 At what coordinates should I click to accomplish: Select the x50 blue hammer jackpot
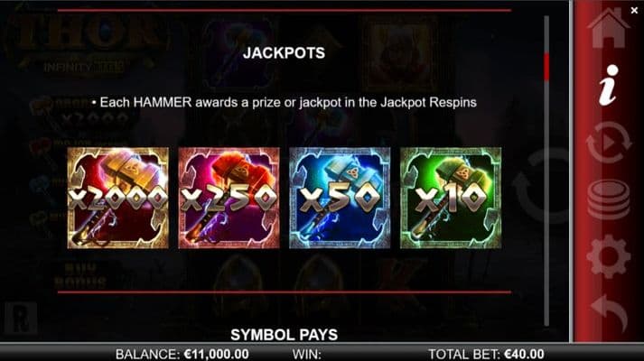[340, 199]
